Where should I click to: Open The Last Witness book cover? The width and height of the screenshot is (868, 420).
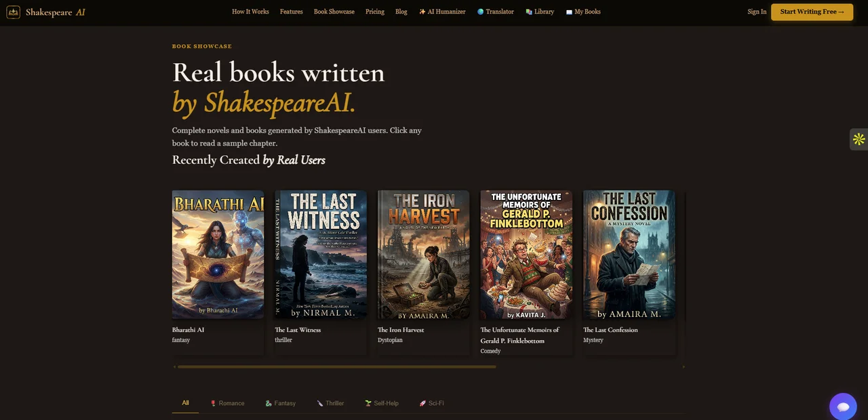[321, 254]
